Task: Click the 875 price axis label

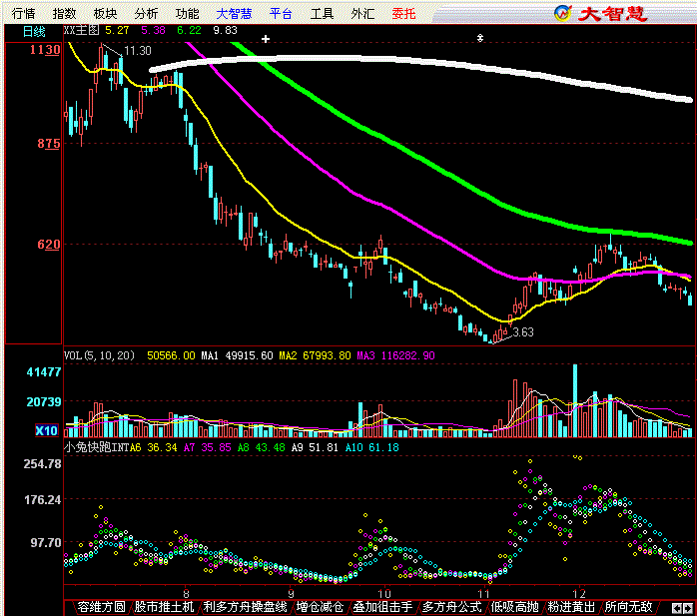Action: click(x=49, y=144)
